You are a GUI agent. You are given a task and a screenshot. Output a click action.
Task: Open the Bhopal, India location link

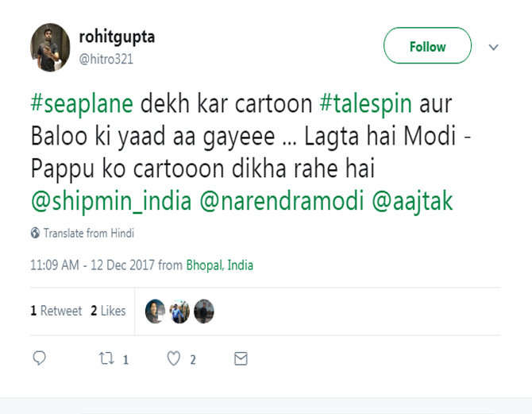click(x=220, y=265)
